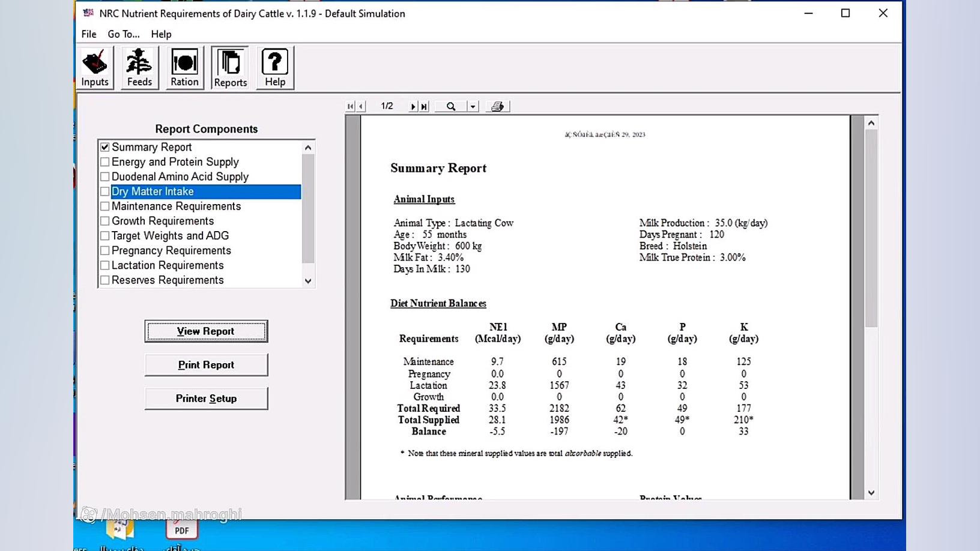
Task: Open the zoom level dropdown arrow
Action: [473, 106]
